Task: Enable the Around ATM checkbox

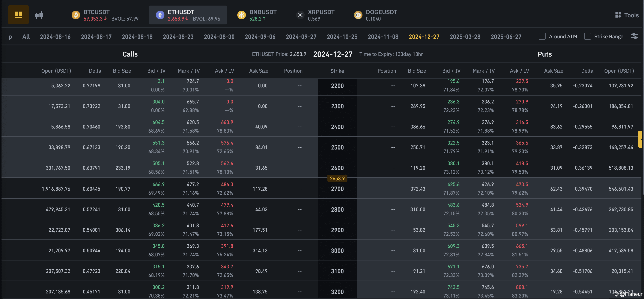Action: click(542, 36)
